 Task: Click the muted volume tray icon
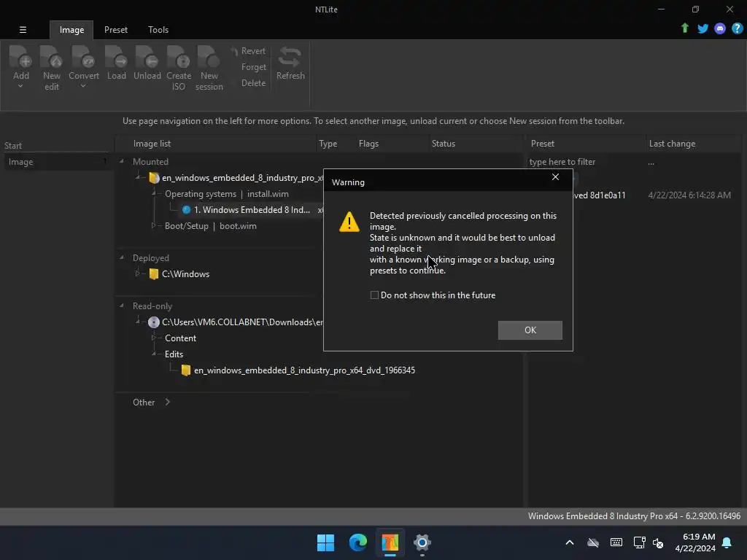[x=658, y=542]
